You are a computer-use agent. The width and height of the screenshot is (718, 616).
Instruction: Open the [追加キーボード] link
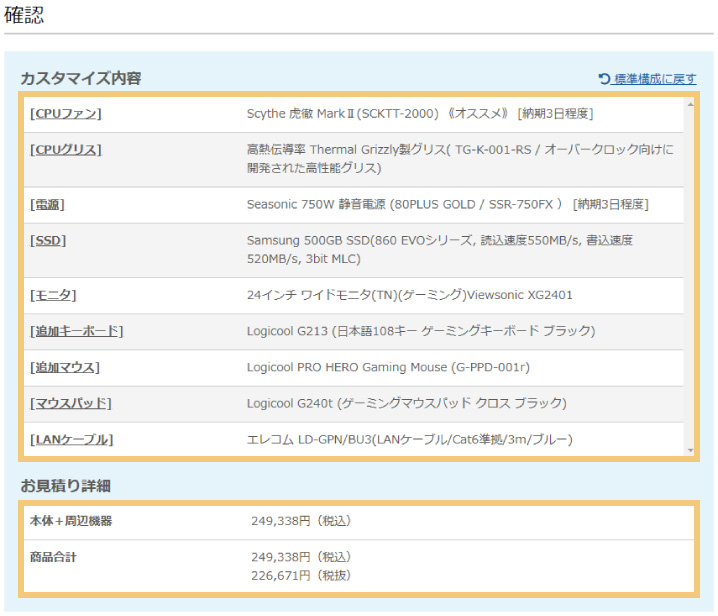click(76, 331)
